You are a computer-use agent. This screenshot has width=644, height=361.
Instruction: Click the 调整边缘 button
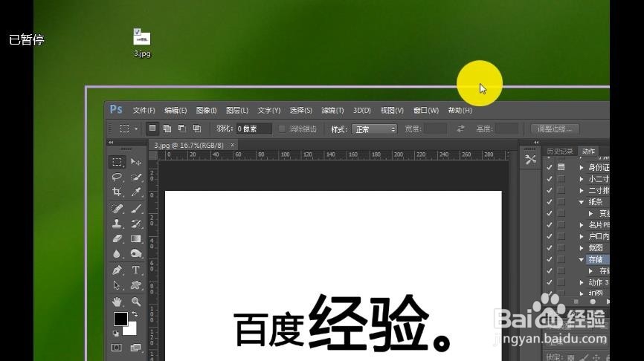click(555, 129)
